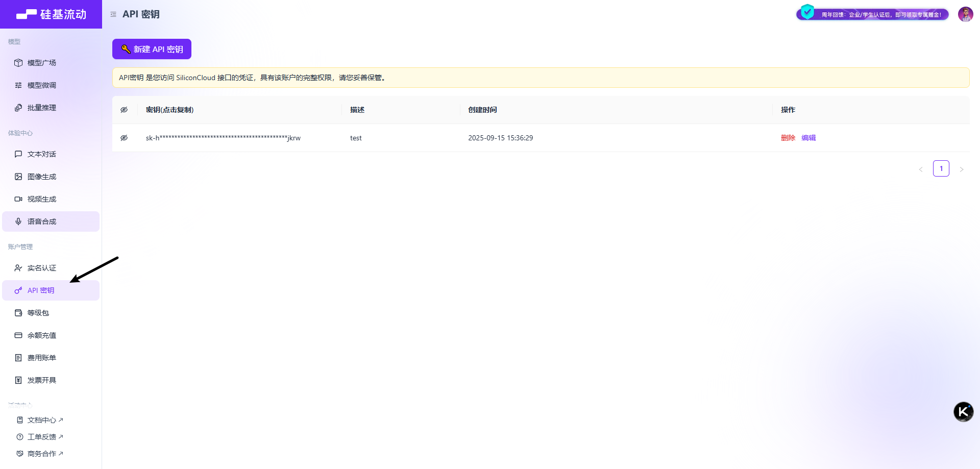Viewport: 980px width, 469px height.
Task: Copy the masked sk-h key text
Action: [x=223, y=138]
